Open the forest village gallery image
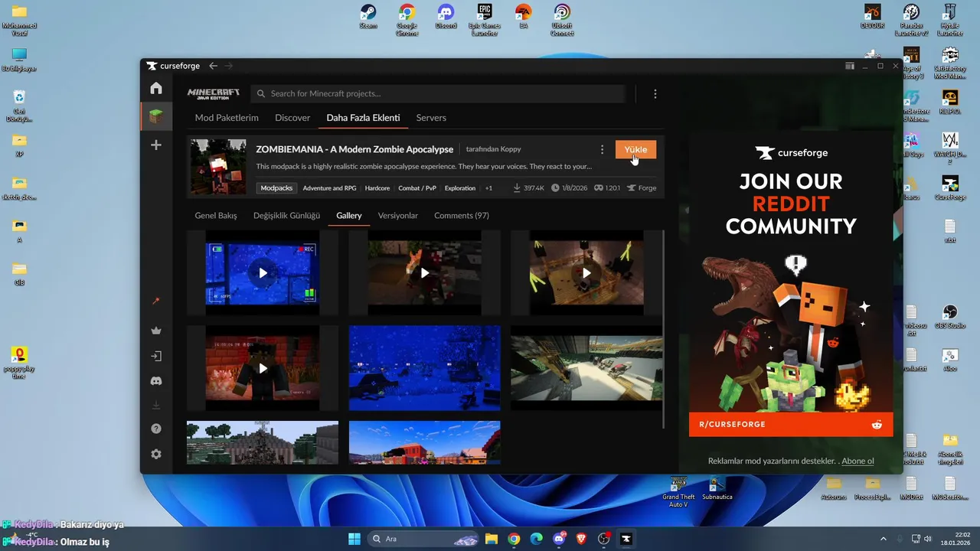The width and height of the screenshot is (980, 551). [x=263, y=442]
